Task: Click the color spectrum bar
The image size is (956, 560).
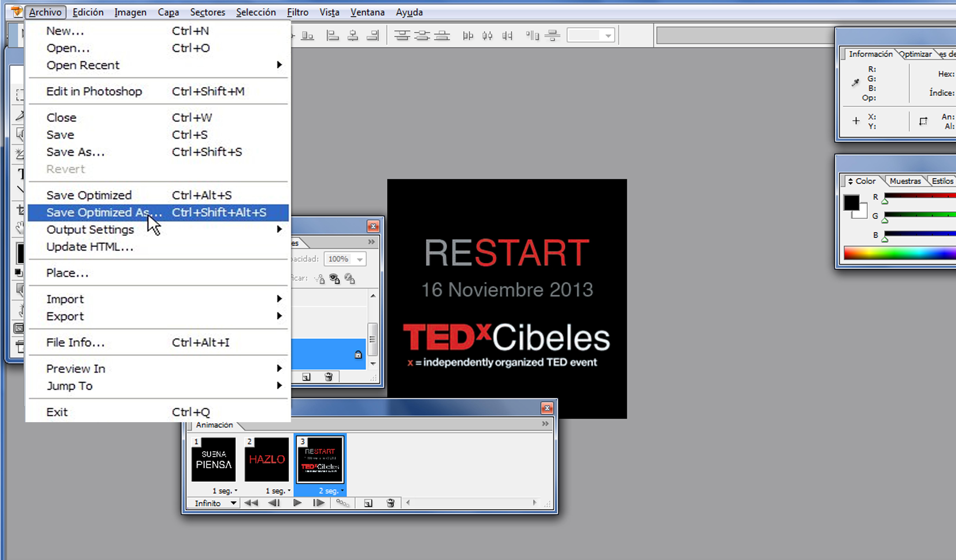Action: click(x=899, y=253)
